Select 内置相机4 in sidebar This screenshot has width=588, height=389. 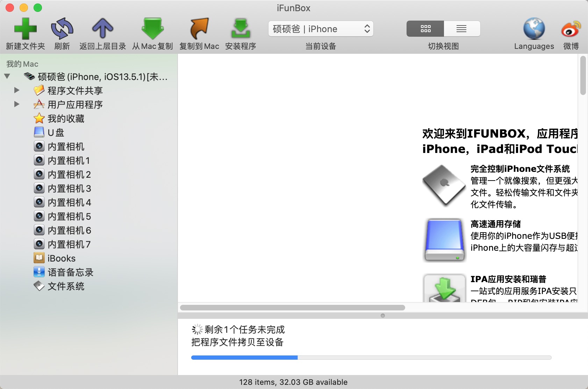click(89, 202)
